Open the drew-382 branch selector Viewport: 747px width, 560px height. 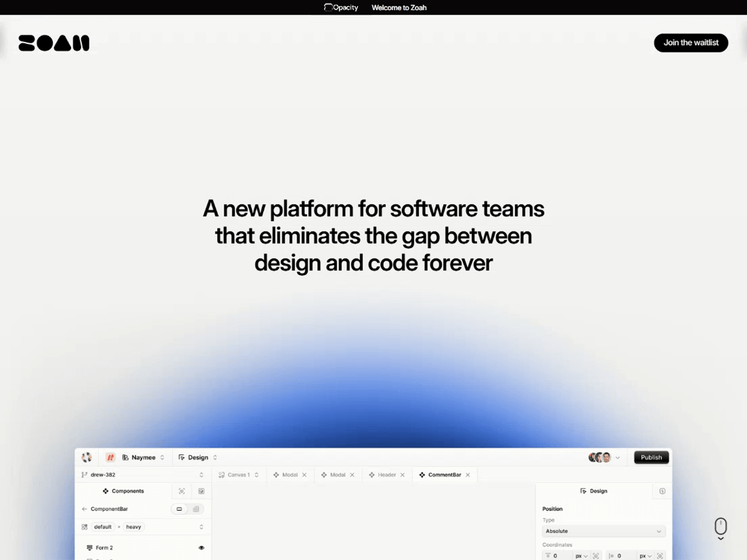[143, 475]
